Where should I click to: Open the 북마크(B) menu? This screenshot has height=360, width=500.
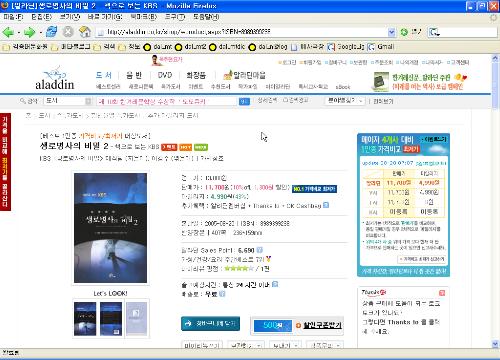144,17
